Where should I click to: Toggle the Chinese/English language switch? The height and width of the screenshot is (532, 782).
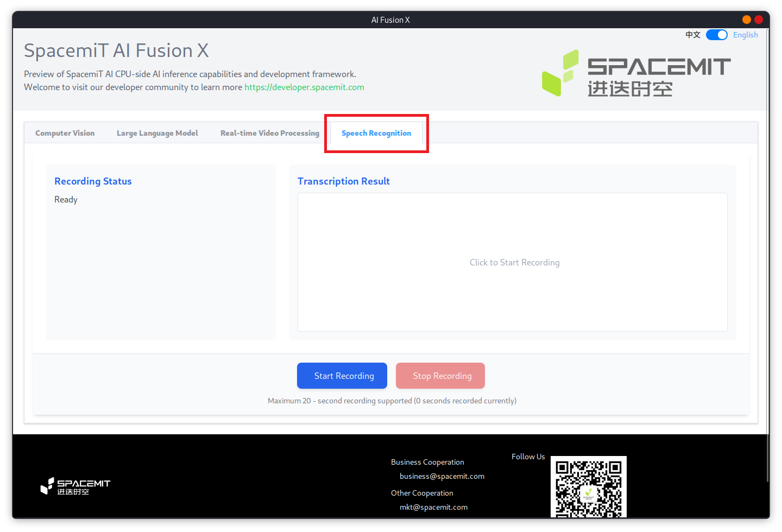717,35
